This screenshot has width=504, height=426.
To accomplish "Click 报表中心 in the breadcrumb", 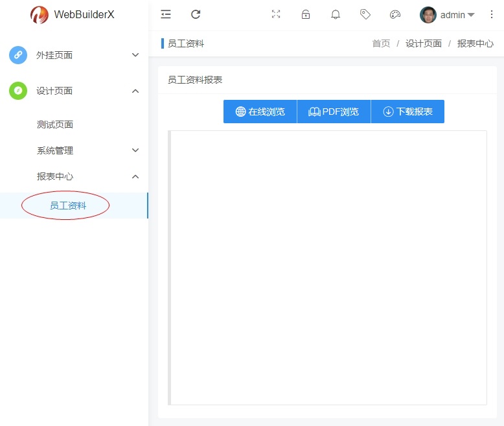I will click(x=475, y=43).
